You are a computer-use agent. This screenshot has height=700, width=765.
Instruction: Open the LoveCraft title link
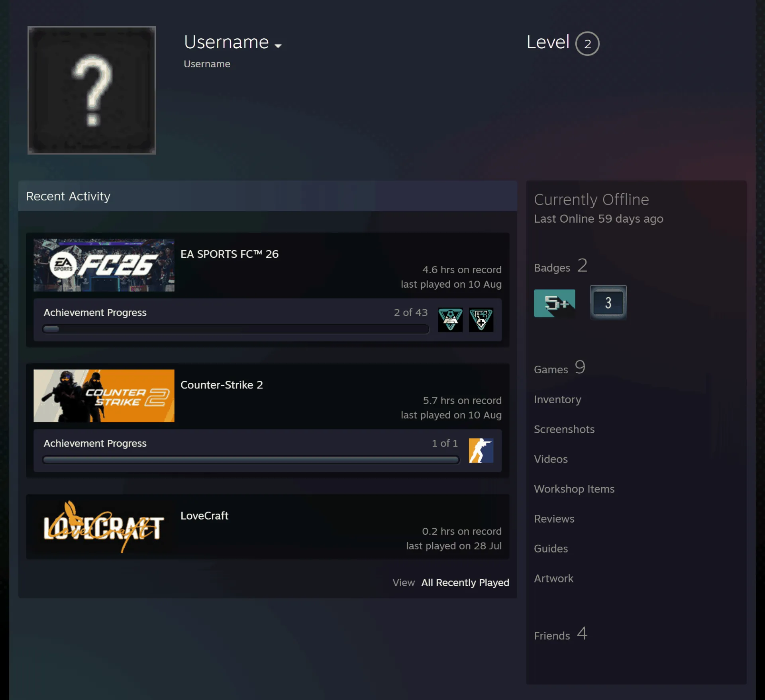click(204, 516)
